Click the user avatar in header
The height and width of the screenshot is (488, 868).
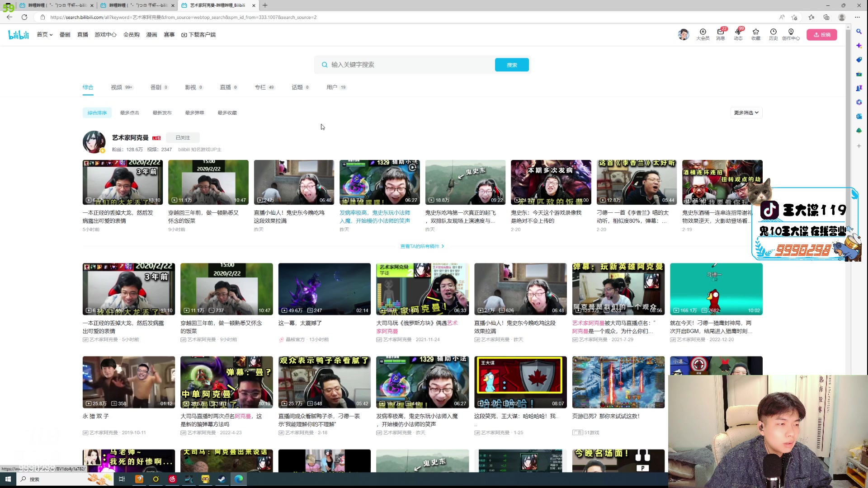(684, 34)
